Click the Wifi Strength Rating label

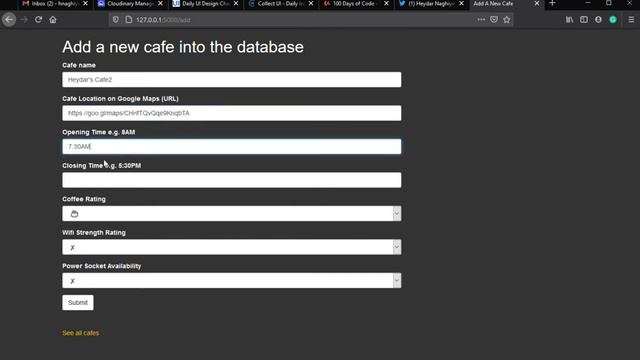click(94, 233)
